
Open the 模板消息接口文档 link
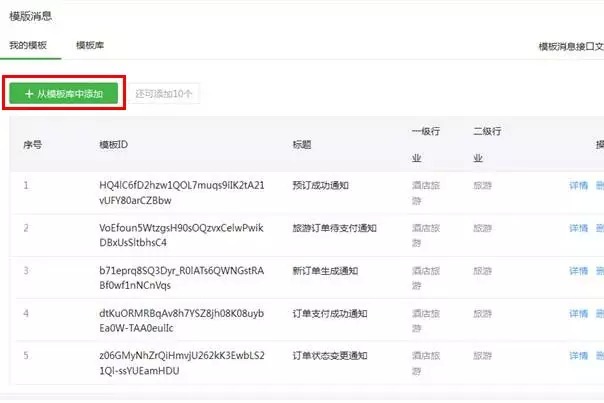click(x=570, y=47)
